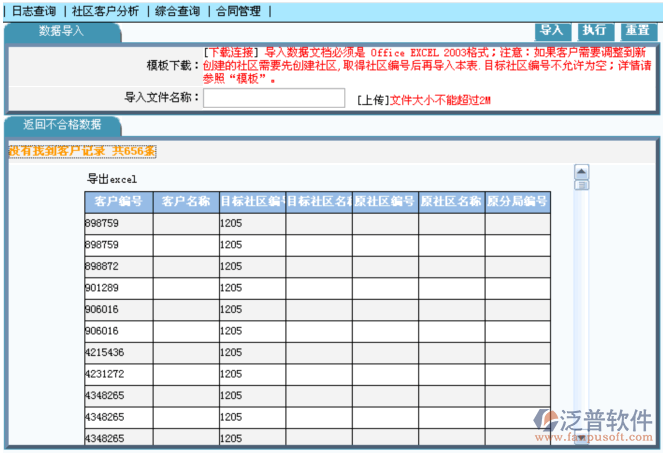
Task: Click the 泛普软件 logo icon
Action: (546, 420)
